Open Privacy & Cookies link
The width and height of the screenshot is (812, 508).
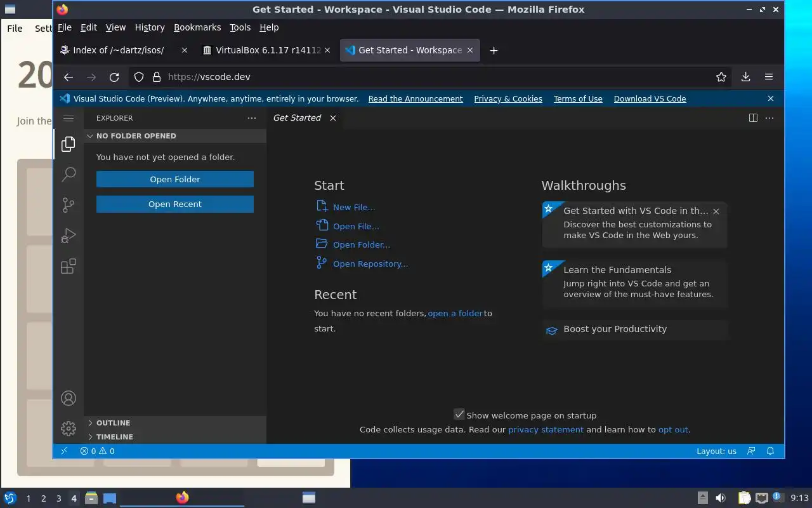(508, 98)
